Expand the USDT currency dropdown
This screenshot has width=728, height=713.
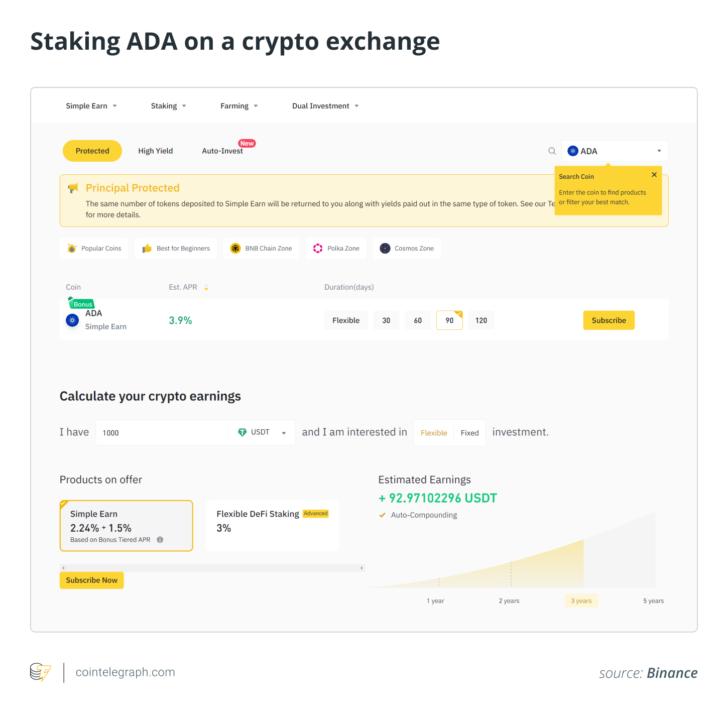click(x=262, y=432)
